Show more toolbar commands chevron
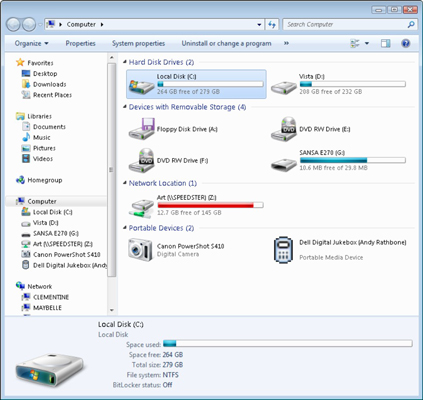423x400 pixels. [286, 43]
